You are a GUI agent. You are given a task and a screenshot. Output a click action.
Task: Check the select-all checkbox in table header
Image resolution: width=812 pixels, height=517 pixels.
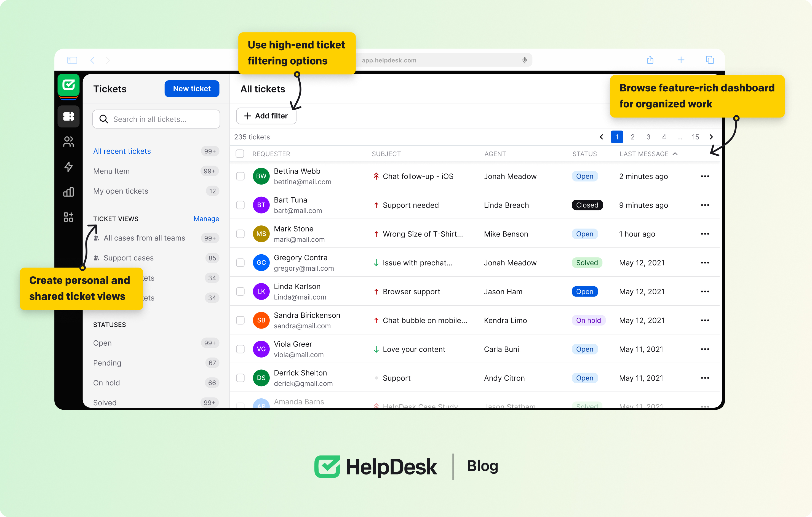(x=240, y=154)
